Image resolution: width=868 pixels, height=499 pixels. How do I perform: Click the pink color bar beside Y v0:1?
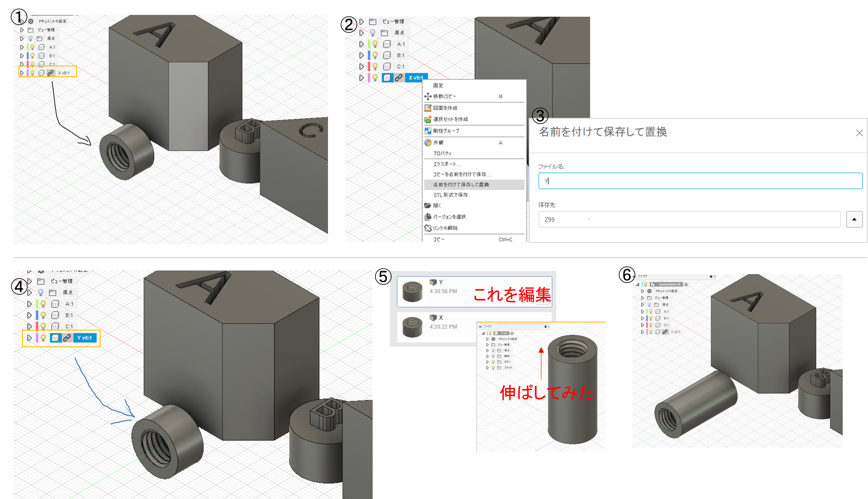click(37, 338)
